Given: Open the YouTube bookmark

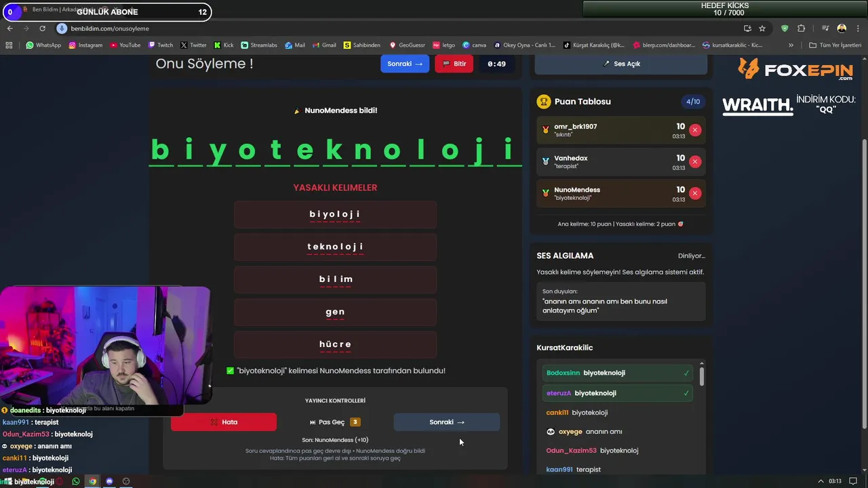Looking at the screenshot, I should pyautogui.click(x=125, y=45).
